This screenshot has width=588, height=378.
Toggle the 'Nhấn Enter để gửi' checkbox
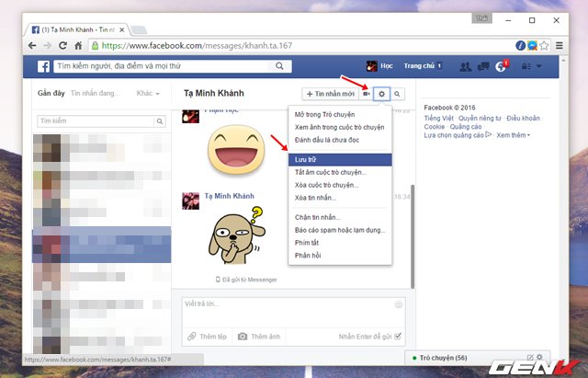(x=399, y=337)
